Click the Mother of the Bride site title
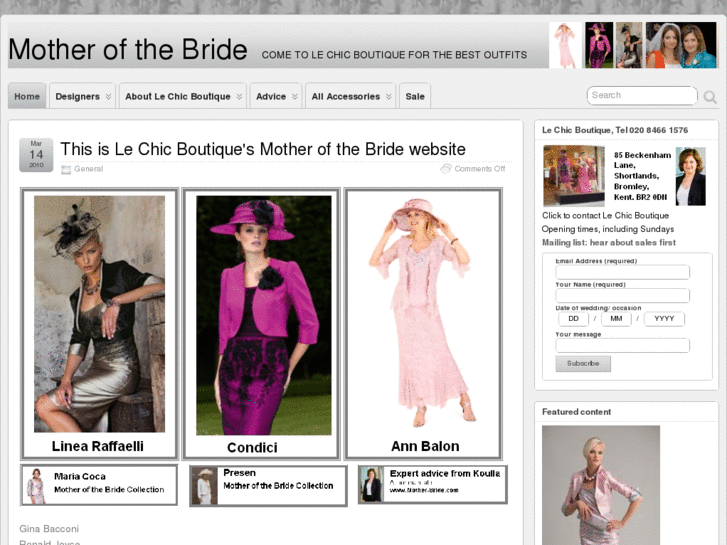 (x=128, y=49)
